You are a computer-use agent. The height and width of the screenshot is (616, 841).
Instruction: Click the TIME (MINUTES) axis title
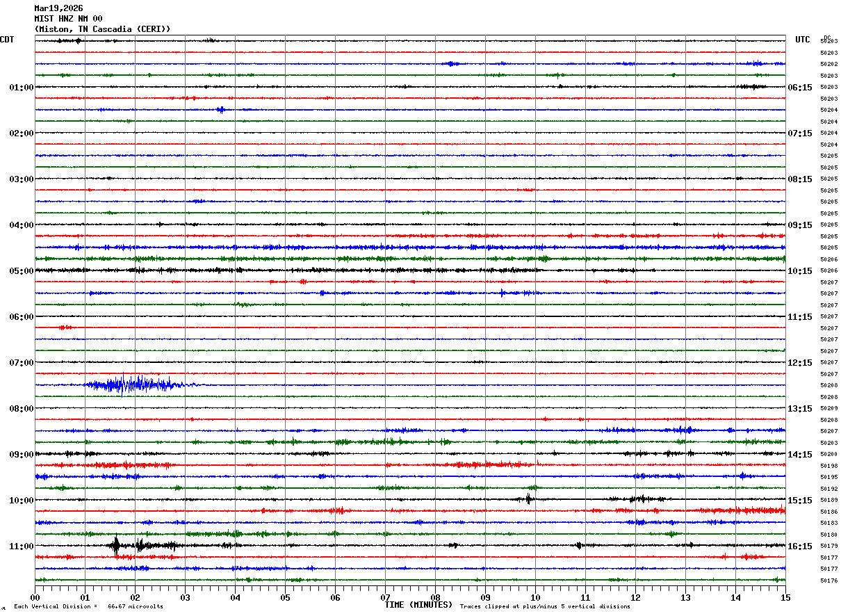[418, 605]
